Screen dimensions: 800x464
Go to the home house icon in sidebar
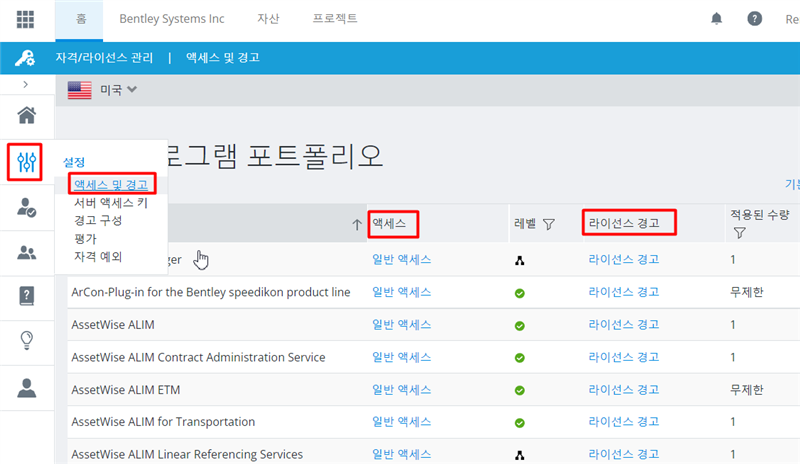[27, 115]
